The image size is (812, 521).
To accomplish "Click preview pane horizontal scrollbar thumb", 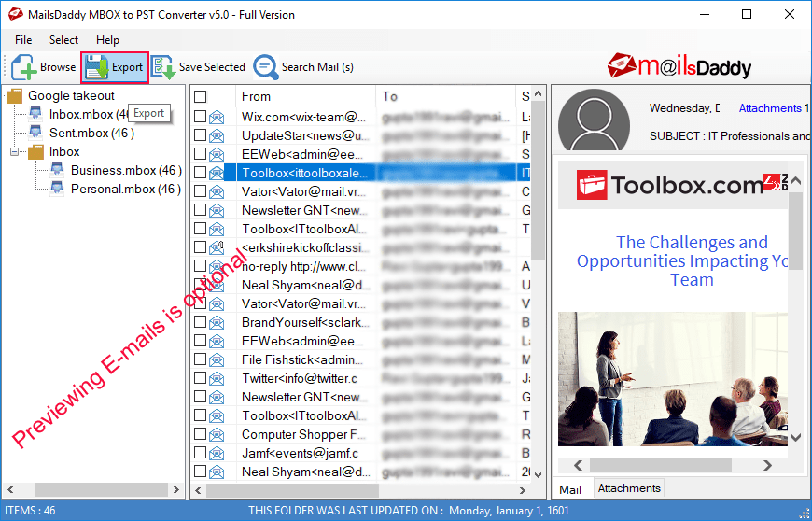I will [660, 465].
